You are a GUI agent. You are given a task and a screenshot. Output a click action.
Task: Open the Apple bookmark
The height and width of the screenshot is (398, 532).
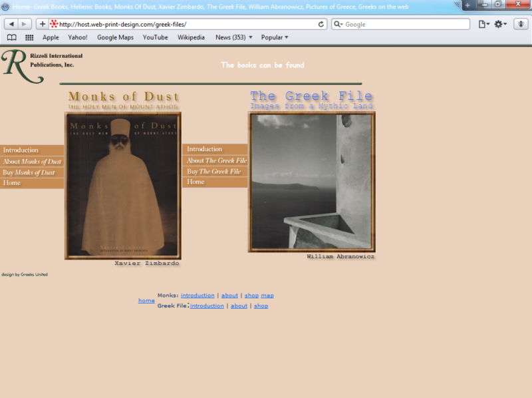click(x=51, y=37)
